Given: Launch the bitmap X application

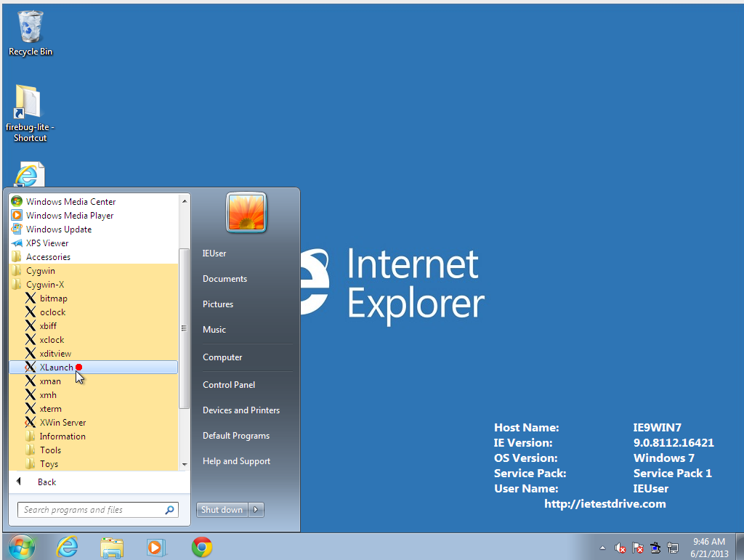Looking at the screenshot, I should click(x=94, y=298).
